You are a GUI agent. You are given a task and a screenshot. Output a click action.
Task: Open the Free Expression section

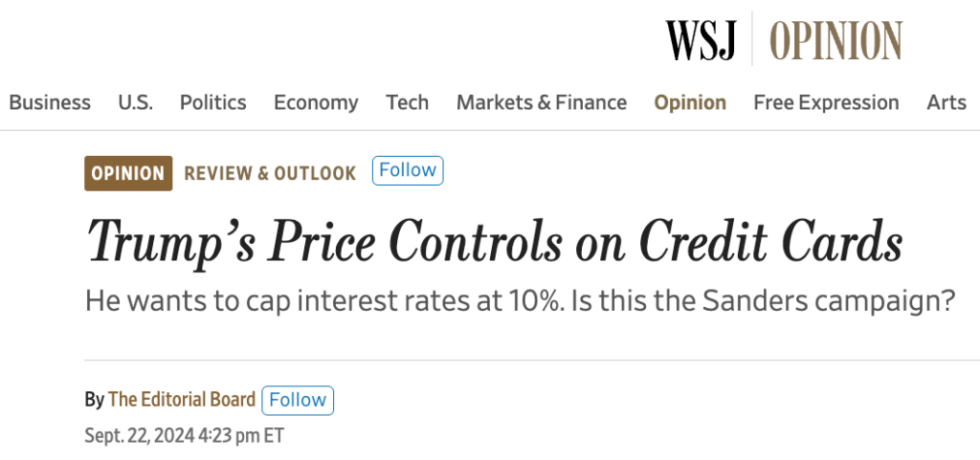click(x=826, y=102)
